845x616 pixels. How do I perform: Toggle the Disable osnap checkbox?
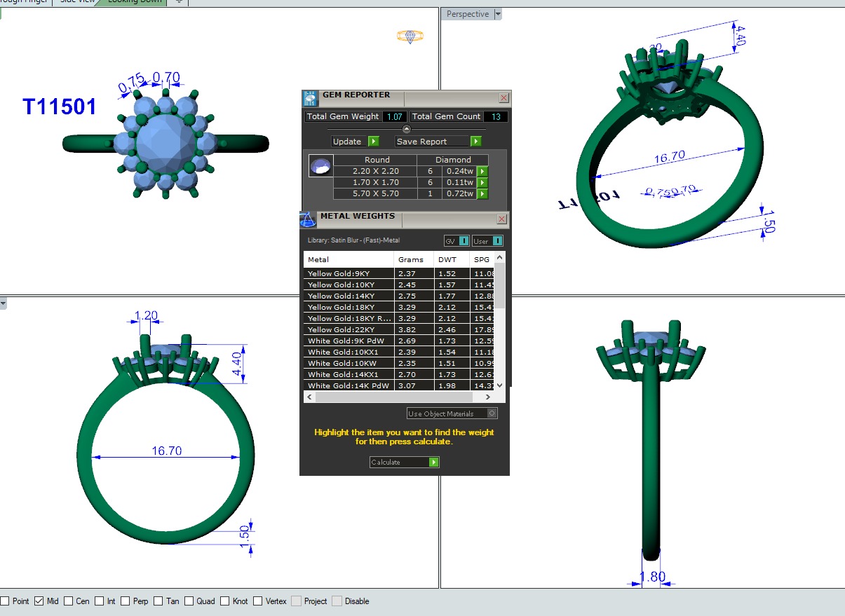point(337,601)
